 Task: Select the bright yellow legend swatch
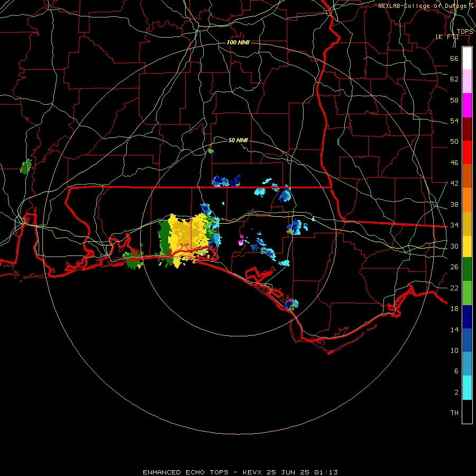point(467,246)
